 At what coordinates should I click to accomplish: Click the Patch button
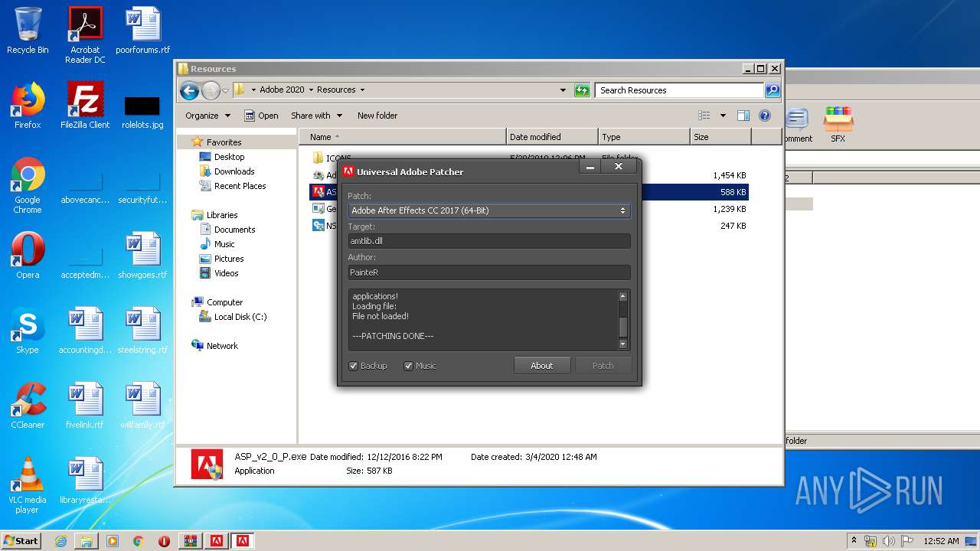click(x=603, y=366)
